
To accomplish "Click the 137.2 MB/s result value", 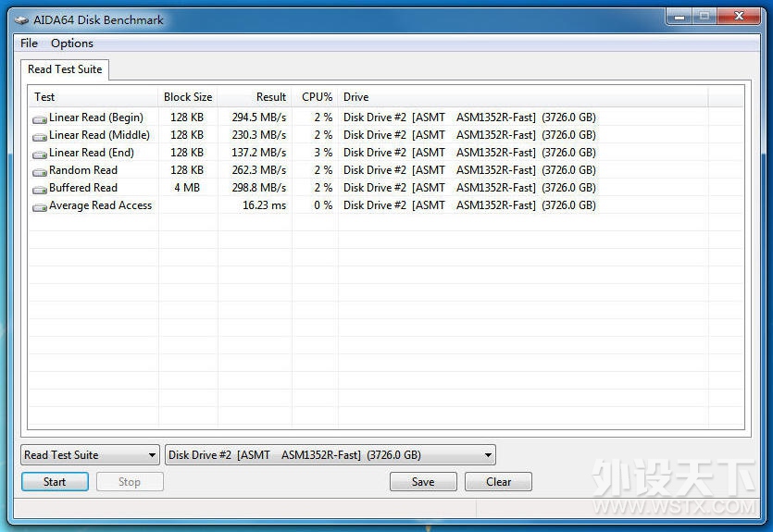I will (259, 153).
